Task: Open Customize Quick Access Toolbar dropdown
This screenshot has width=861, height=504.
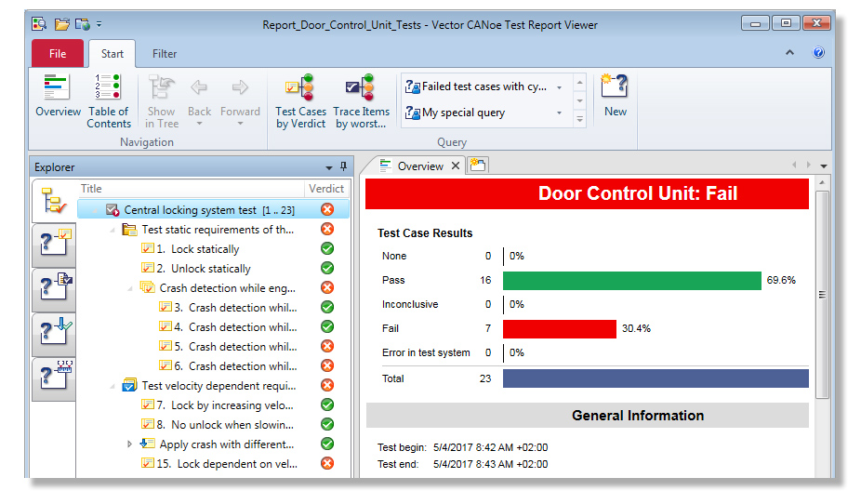Action: [x=99, y=24]
